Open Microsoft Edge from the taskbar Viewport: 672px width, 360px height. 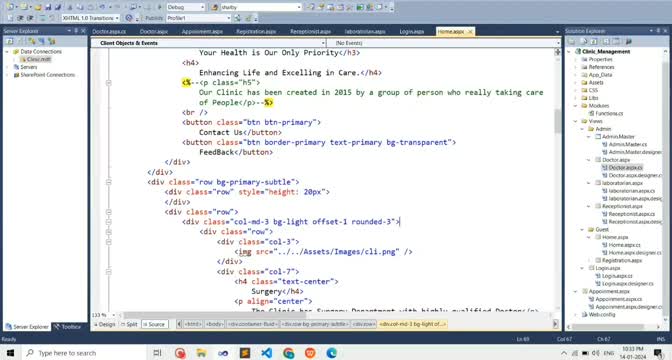pos(331,353)
